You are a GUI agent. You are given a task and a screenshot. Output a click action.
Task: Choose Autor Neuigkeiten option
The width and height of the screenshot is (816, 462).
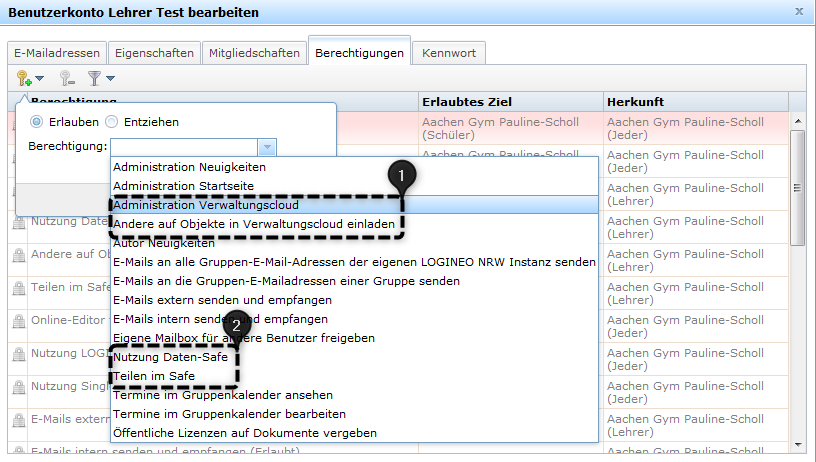click(354, 243)
